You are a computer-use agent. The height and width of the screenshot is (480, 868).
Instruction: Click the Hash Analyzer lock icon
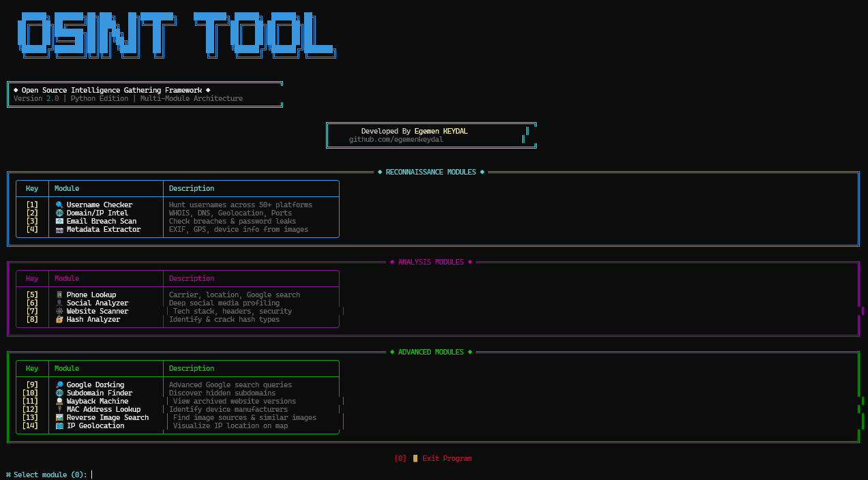[59, 319]
